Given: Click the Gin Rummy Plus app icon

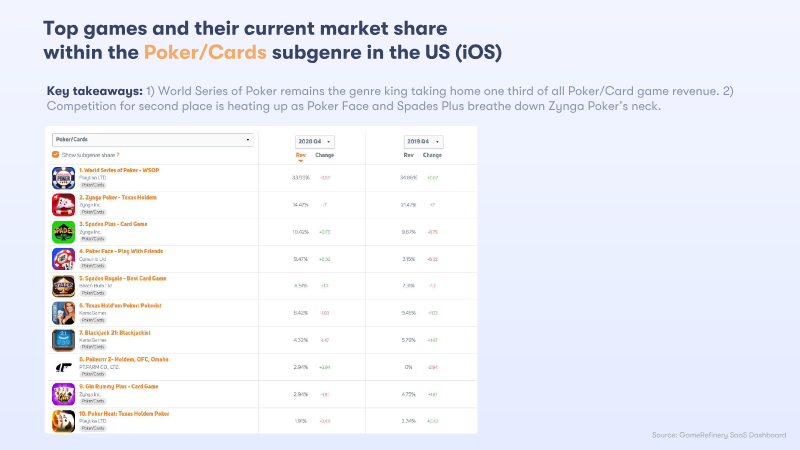Looking at the screenshot, I should [63, 394].
